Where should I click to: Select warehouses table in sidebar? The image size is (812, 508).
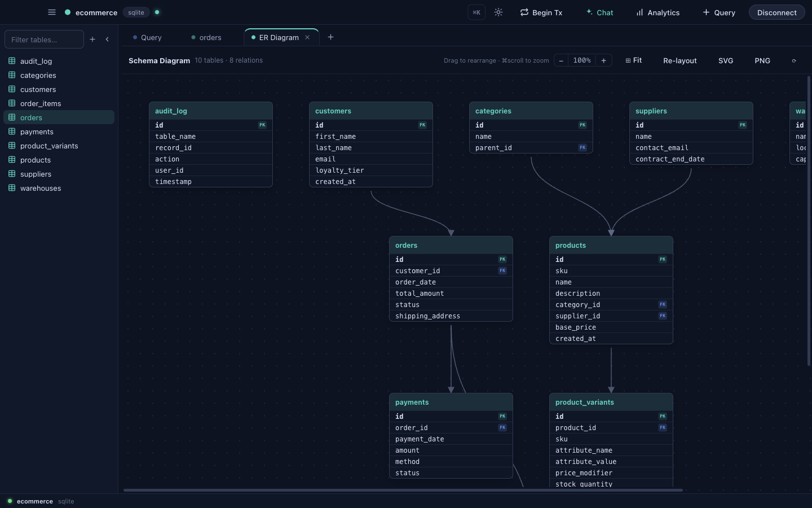tap(59, 188)
